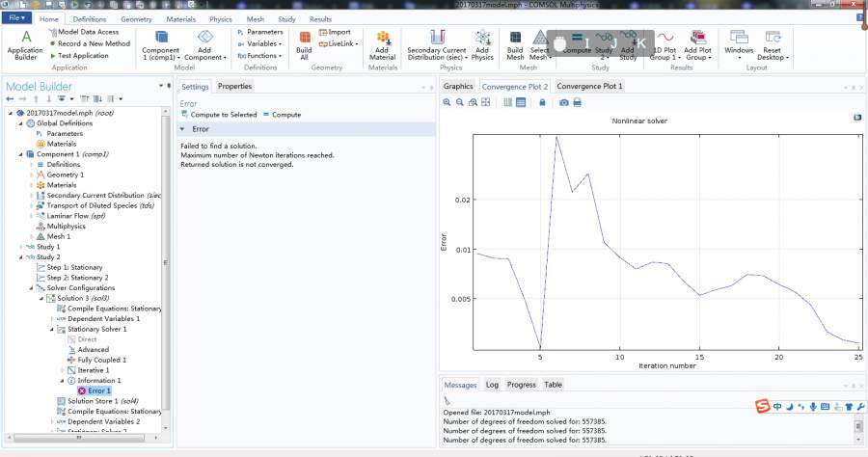Open the LiveLink dropdown
This screenshot has width=868, height=457.
click(x=339, y=43)
